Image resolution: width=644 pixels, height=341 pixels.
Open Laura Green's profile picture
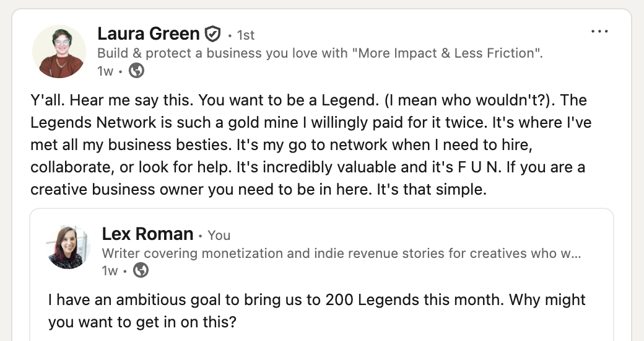coord(59,51)
